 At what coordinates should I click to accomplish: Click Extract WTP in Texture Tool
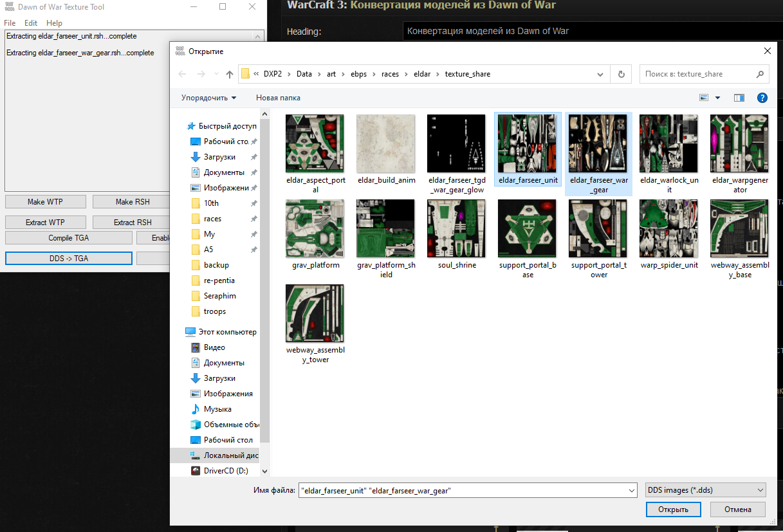pos(45,223)
